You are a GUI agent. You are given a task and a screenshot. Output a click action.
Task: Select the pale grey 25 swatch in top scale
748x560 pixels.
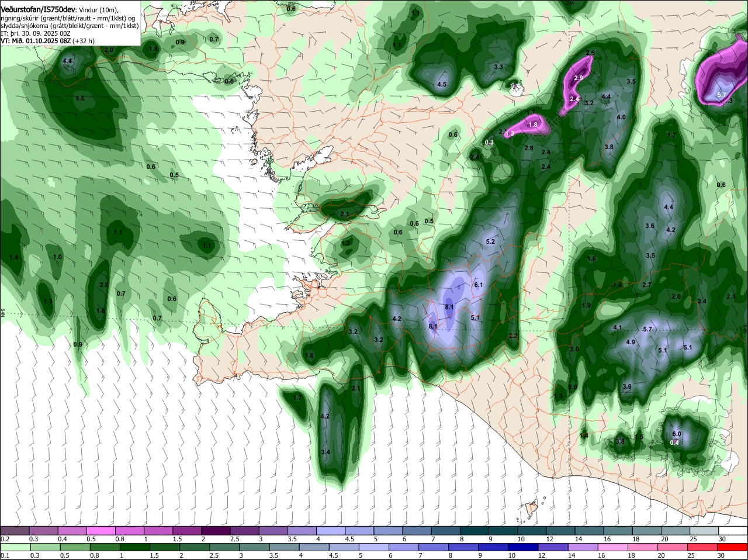pyautogui.click(x=703, y=530)
